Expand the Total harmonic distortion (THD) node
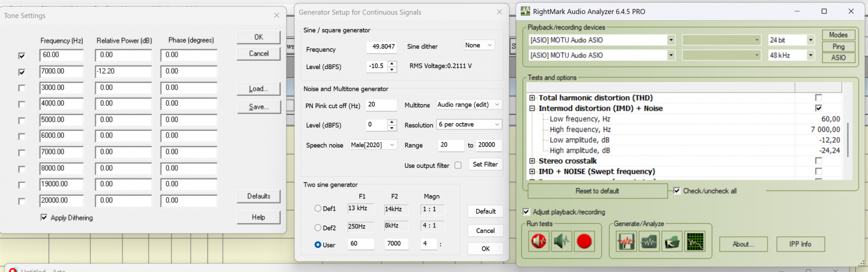868x272 pixels. 532,98
